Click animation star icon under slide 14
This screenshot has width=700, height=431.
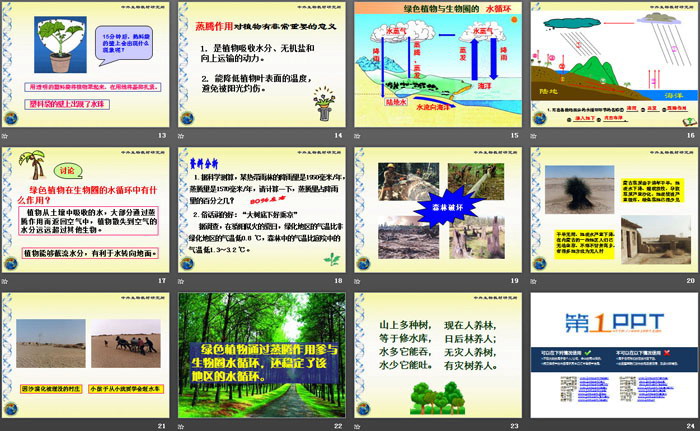coord(181,136)
